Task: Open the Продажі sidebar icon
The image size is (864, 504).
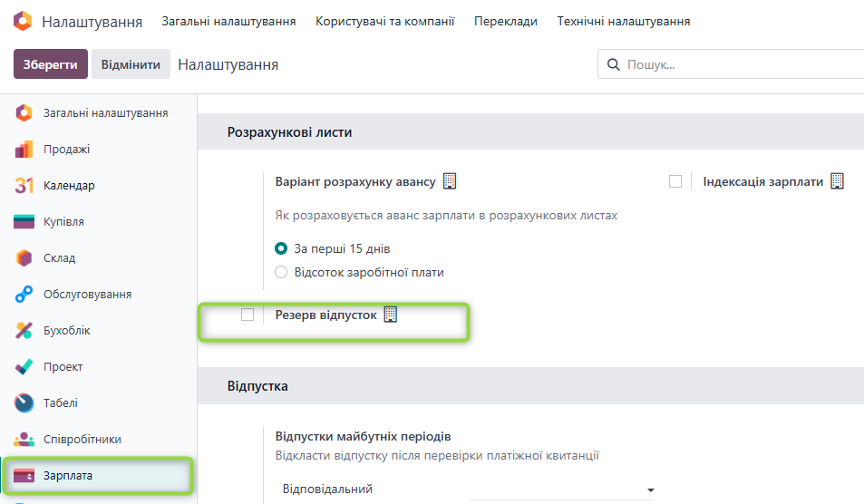Action: tap(24, 150)
